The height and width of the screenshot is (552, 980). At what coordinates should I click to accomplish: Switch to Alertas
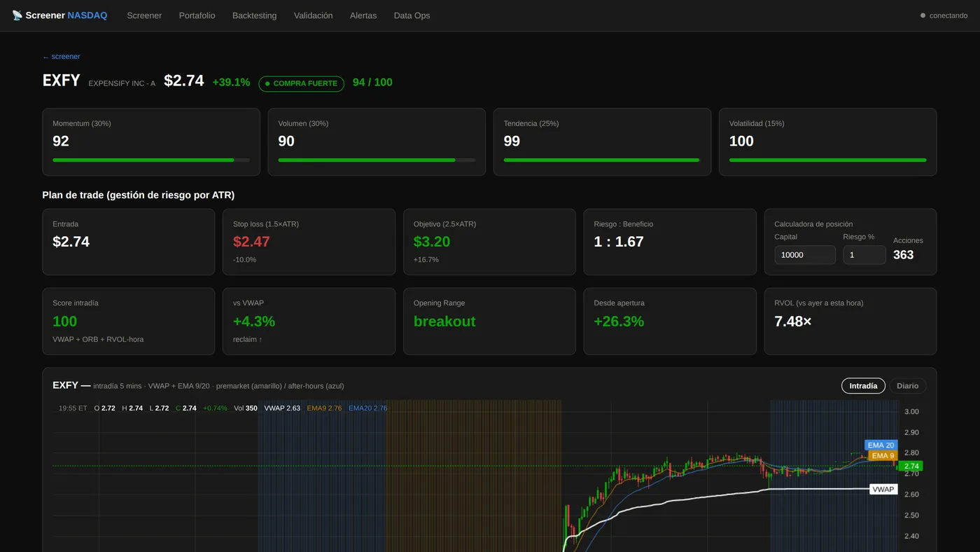coord(363,15)
